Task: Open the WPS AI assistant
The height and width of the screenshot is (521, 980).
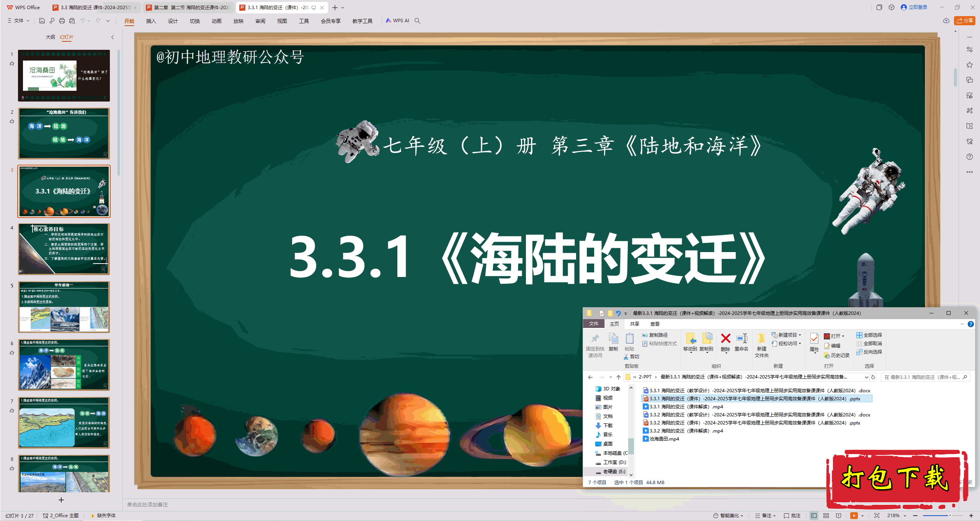Action: pyautogui.click(x=397, y=21)
